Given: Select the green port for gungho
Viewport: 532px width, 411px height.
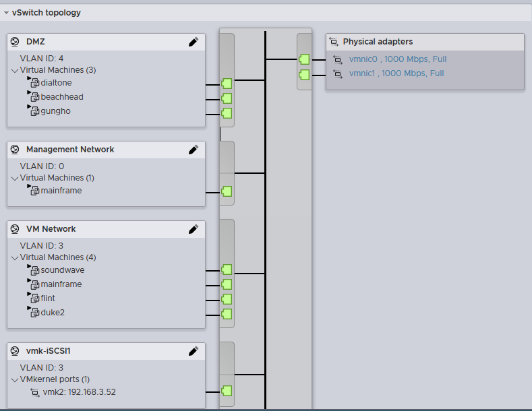Looking at the screenshot, I should pyautogui.click(x=227, y=113).
